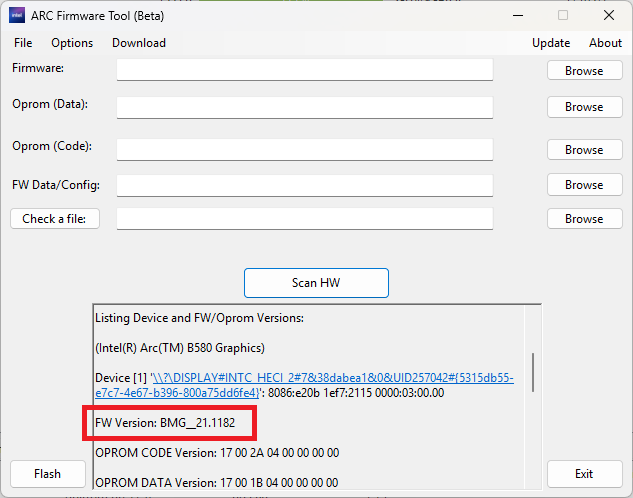Click the Check a file button
This screenshot has height=498, width=633.
coord(54,219)
